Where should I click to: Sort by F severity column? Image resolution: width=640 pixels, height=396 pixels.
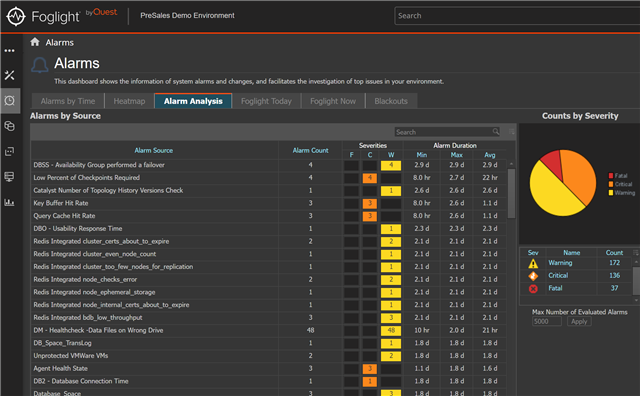[x=351, y=155]
